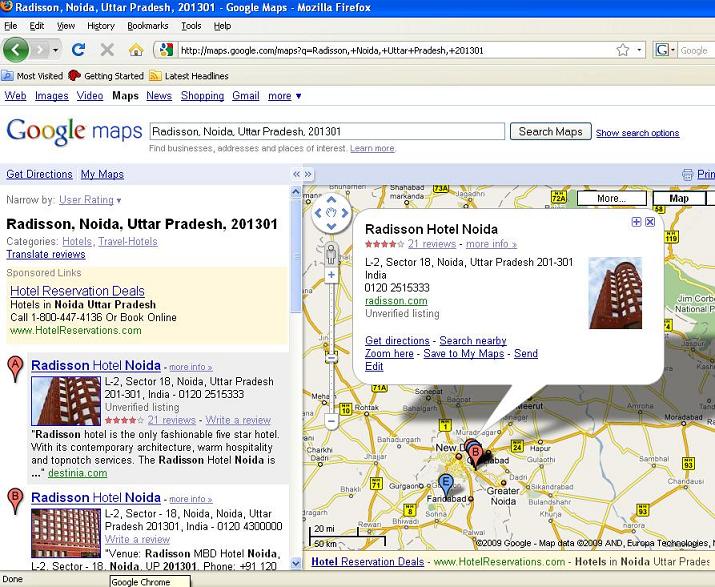Open Google News link
Image resolution: width=715 pixels, height=587 pixels.
point(159,96)
